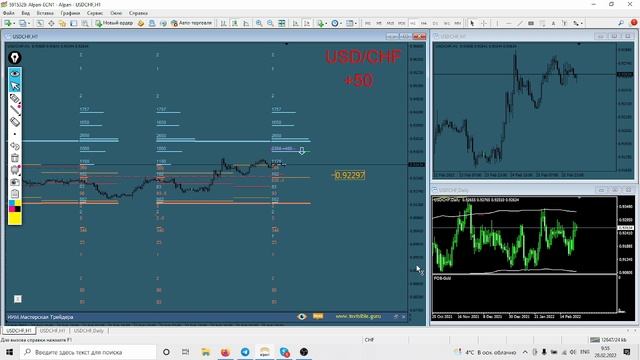
Task: Click the Windows search field
Action: pyautogui.click(x=88, y=352)
